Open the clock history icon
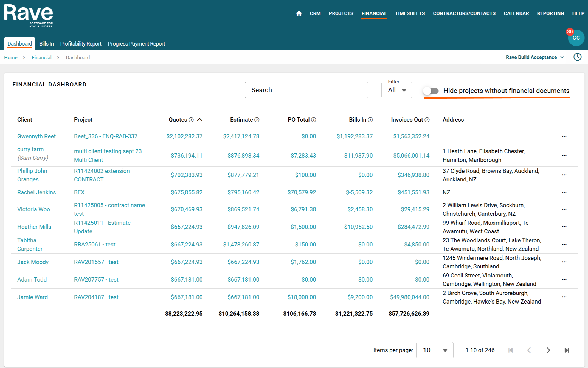Image resolution: width=588 pixels, height=368 pixels. (x=577, y=57)
